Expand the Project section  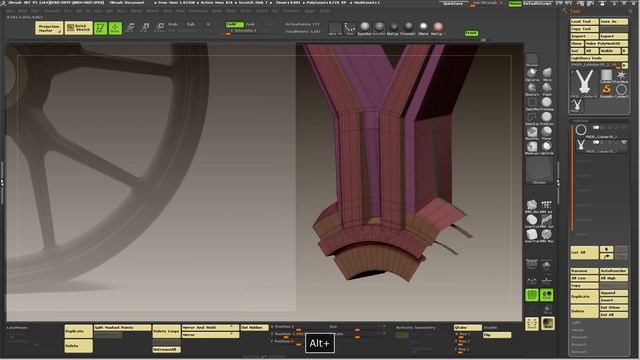[579, 344]
